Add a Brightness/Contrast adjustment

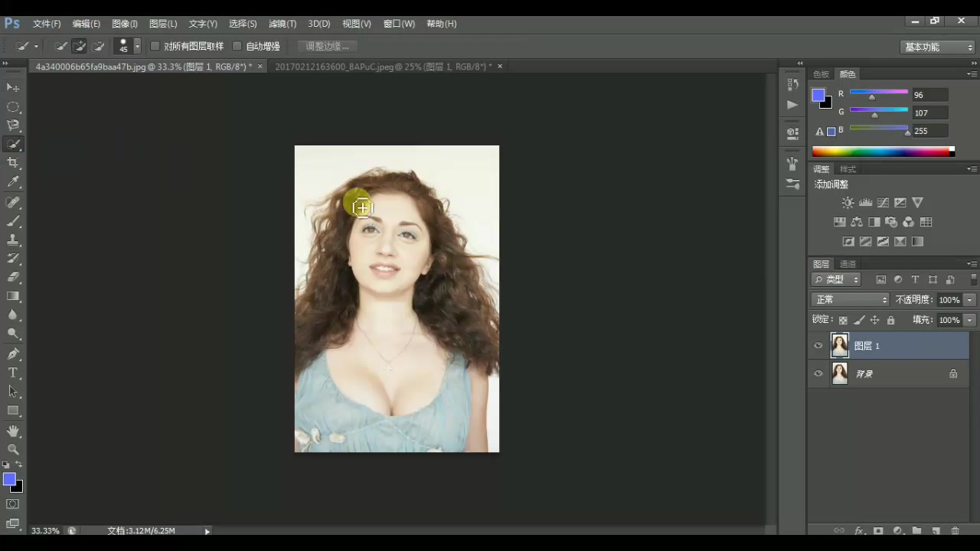click(848, 203)
